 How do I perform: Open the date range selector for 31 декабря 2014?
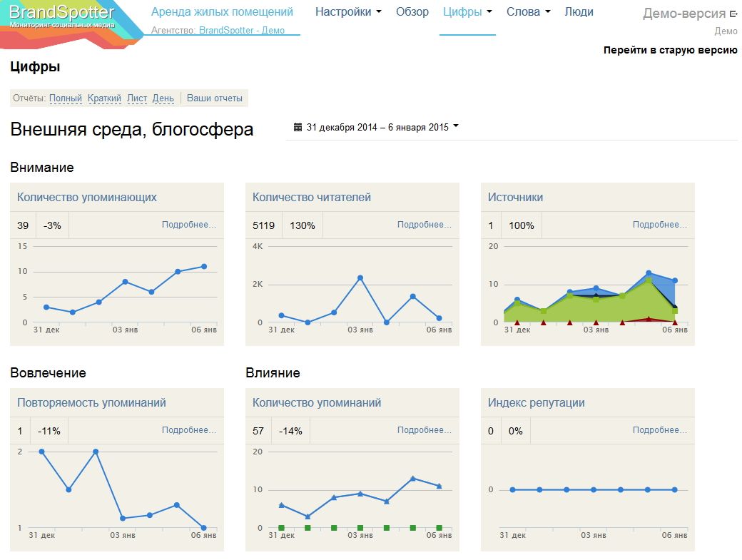tap(378, 126)
